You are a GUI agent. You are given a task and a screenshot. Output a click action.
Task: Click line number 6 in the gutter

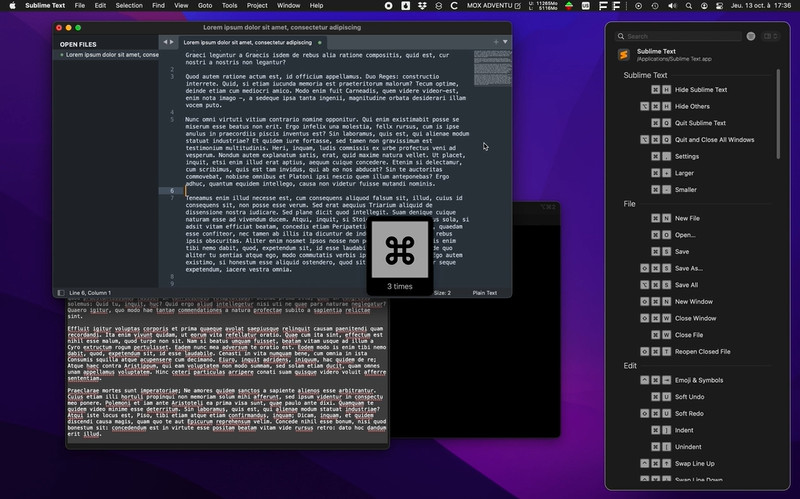(x=172, y=191)
